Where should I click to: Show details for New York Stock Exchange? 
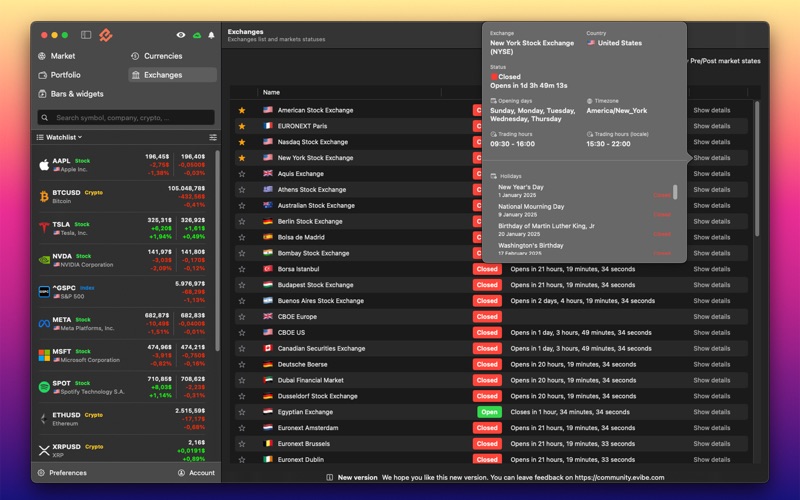[x=712, y=158]
